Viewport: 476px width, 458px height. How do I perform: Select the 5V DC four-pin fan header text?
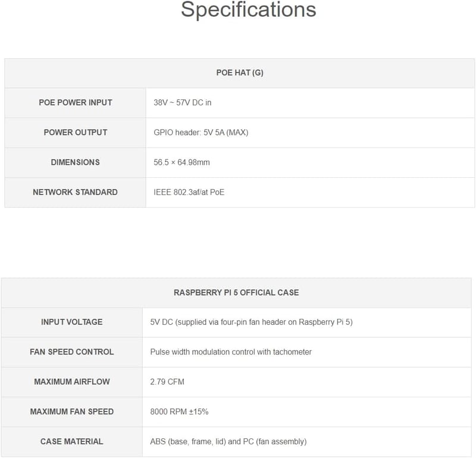tap(251, 322)
